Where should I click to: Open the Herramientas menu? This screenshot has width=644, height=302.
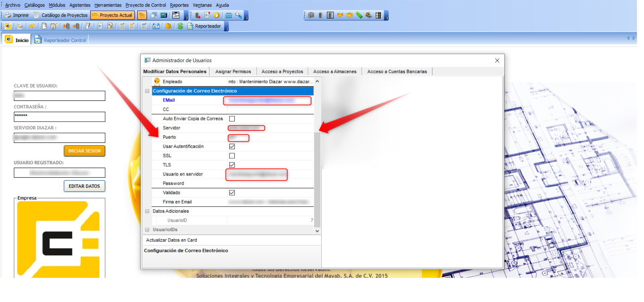tap(108, 5)
